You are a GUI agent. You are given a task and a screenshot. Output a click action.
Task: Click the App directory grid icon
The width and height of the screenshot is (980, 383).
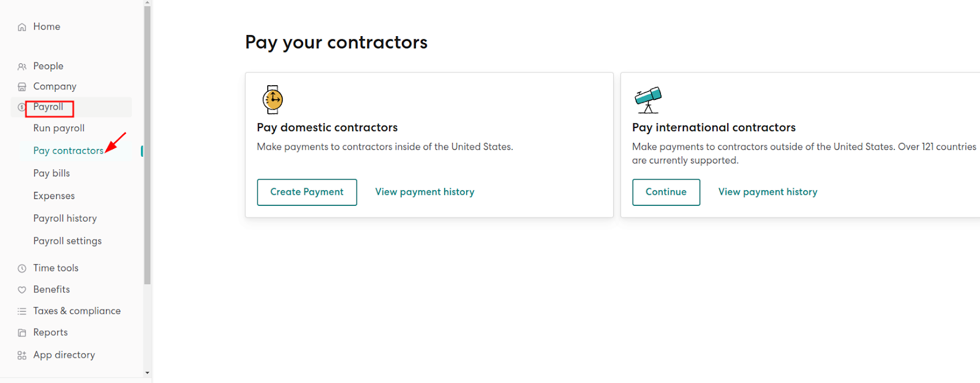pos(22,355)
